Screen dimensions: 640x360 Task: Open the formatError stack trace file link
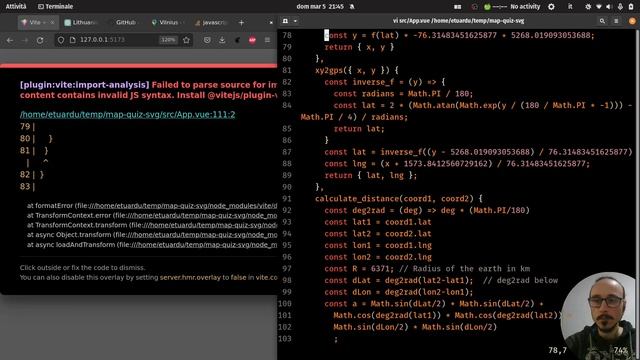pyautogui.click(x=182, y=206)
